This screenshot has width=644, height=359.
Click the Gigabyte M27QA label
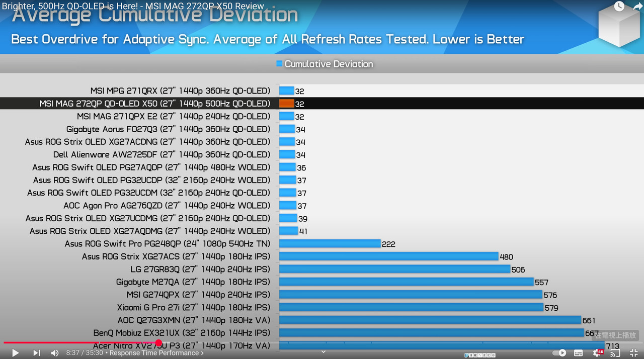193,282
